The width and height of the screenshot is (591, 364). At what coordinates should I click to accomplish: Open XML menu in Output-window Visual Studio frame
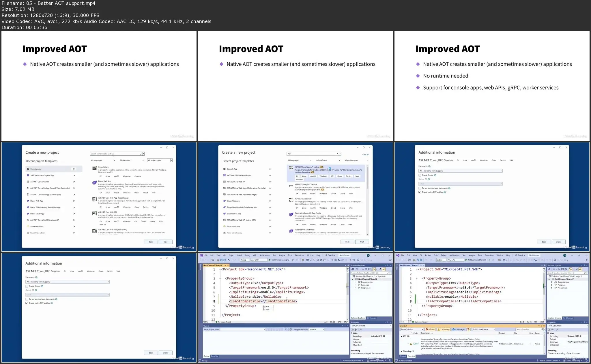pyautogui.click(x=255, y=255)
